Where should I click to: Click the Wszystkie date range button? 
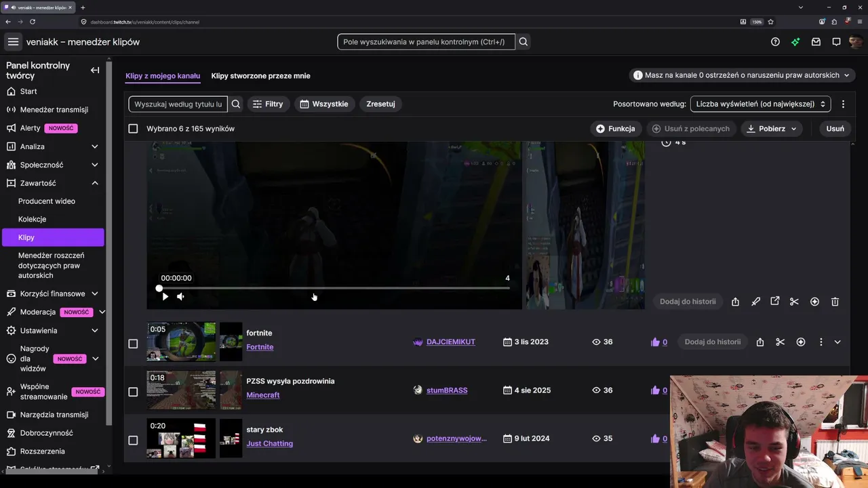click(324, 104)
